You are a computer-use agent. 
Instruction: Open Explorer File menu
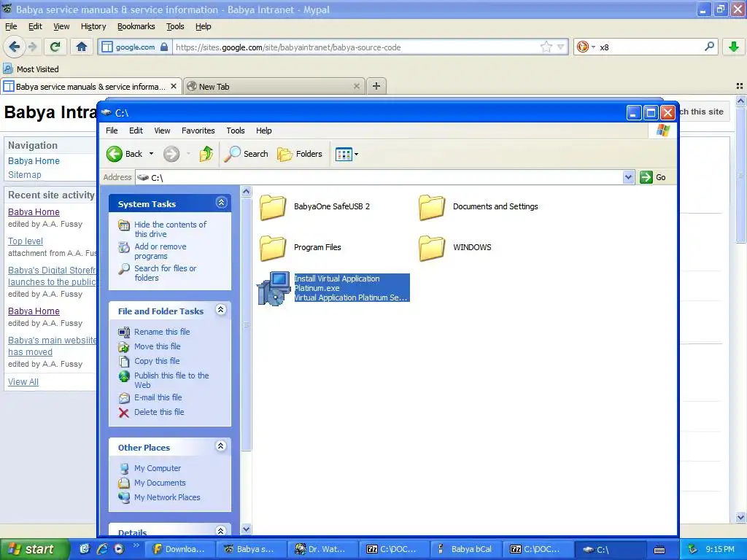tap(112, 131)
